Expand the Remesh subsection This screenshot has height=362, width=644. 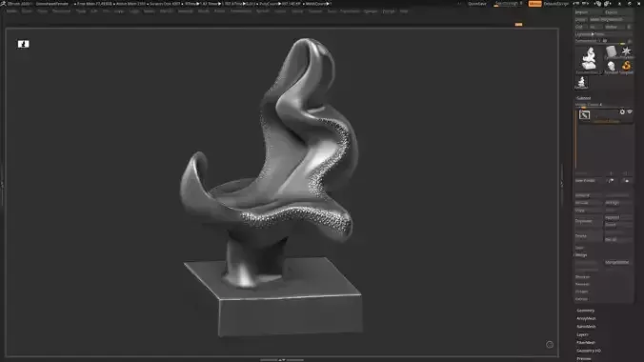(582, 284)
